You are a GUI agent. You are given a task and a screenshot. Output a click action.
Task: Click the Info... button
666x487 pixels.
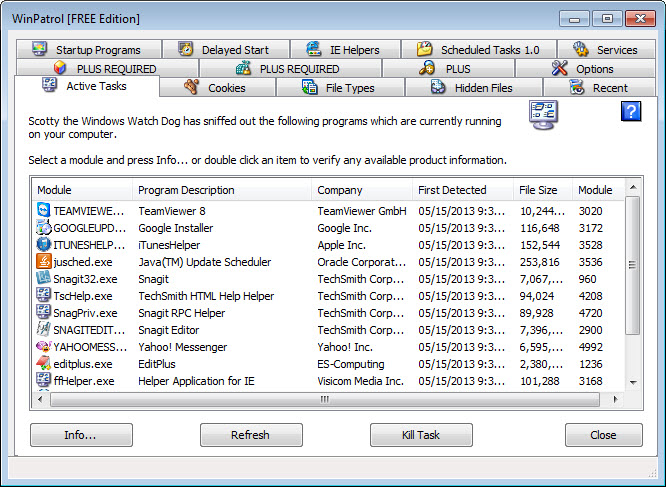pyautogui.click(x=81, y=435)
